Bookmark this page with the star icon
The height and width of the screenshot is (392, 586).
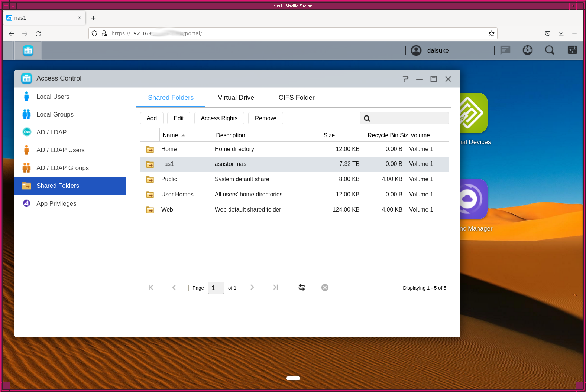coord(492,33)
